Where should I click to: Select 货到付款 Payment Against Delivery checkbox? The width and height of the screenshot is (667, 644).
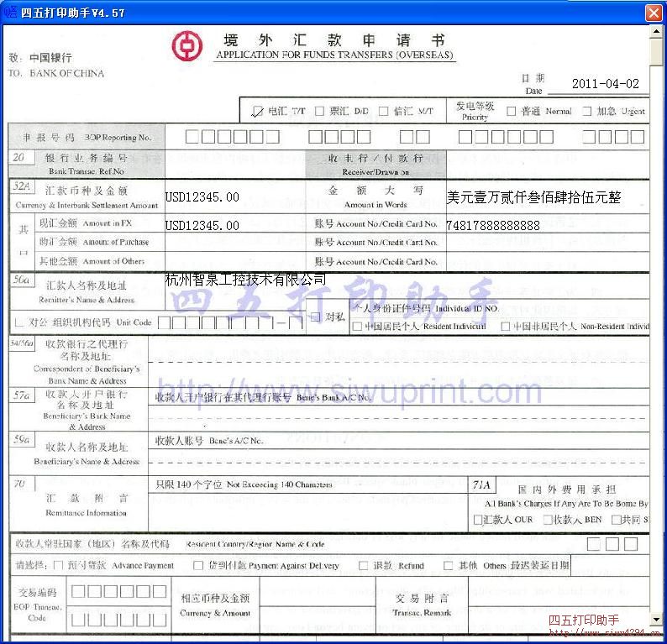point(198,565)
